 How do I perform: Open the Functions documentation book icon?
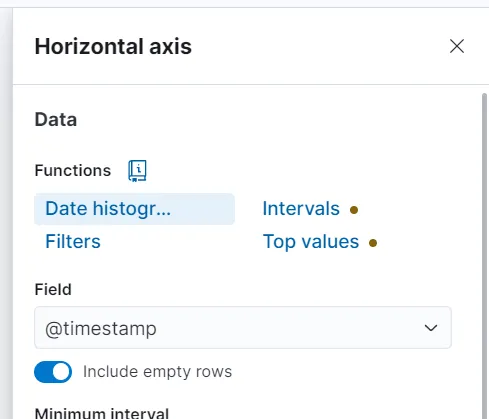click(137, 171)
